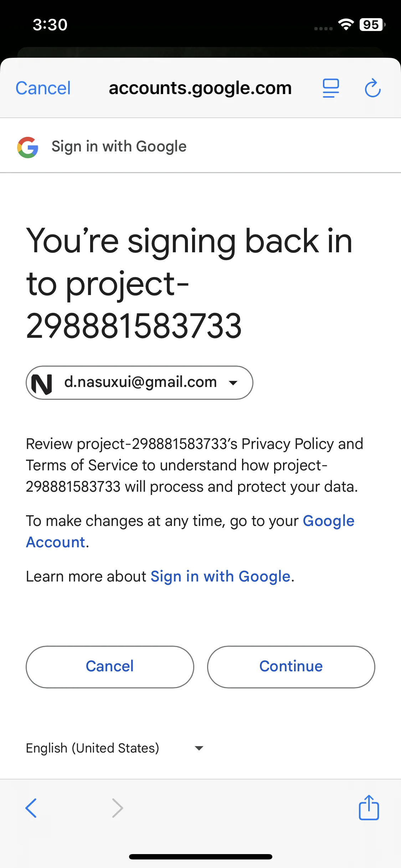Click the Continue button
The image size is (401, 868).
[x=291, y=667]
